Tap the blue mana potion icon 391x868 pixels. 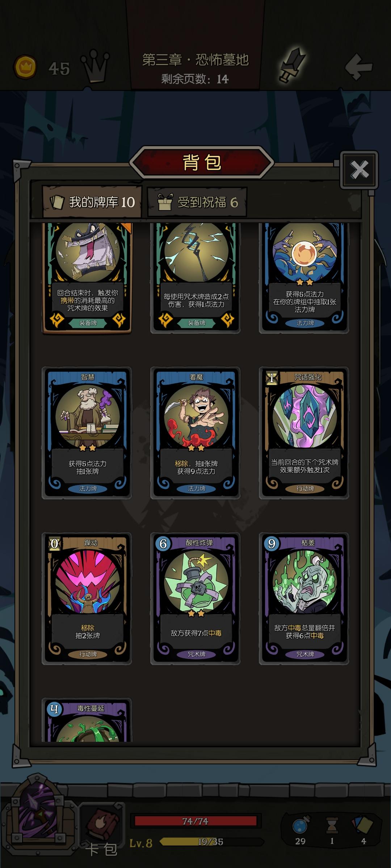300,825
